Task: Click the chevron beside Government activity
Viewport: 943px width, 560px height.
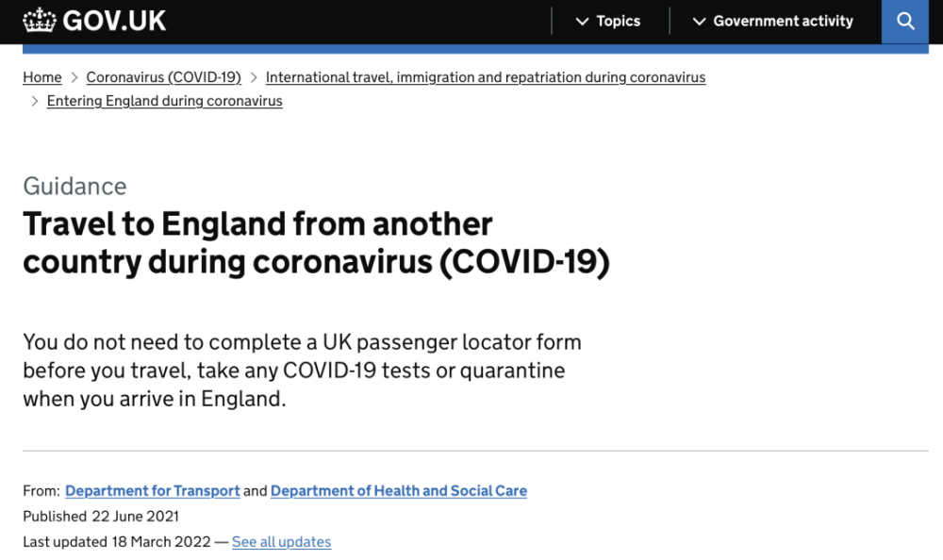Action: [699, 22]
